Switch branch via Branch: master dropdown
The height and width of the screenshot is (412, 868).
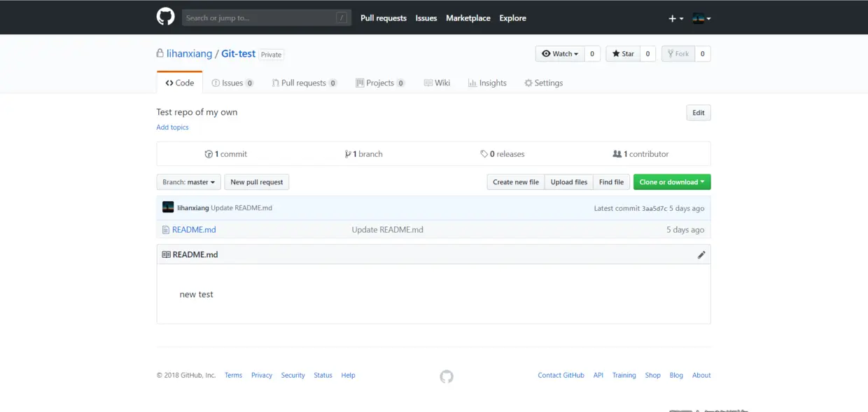click(189, 182)
